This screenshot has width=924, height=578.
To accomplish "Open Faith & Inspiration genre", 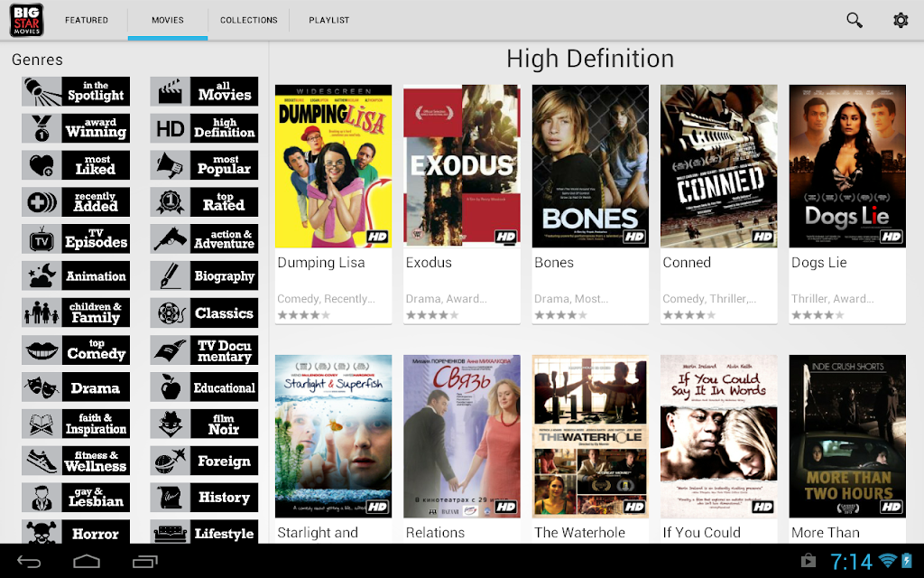I will 76,424.
